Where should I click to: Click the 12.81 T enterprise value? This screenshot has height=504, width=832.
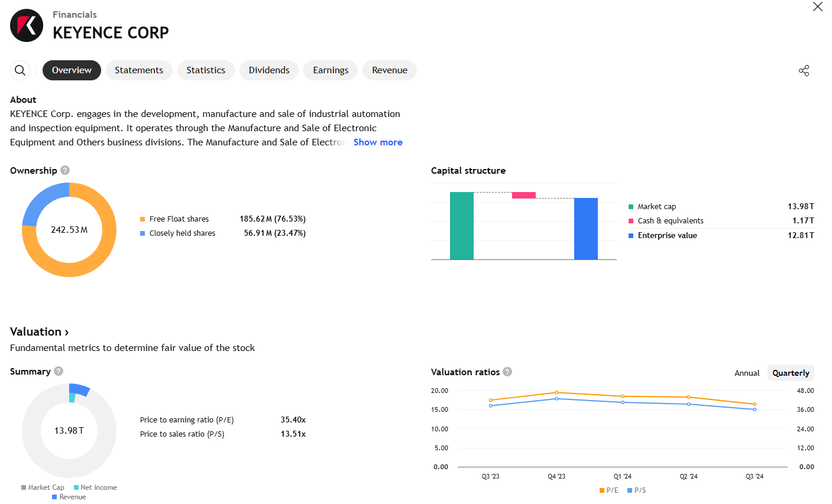(801, 236)
